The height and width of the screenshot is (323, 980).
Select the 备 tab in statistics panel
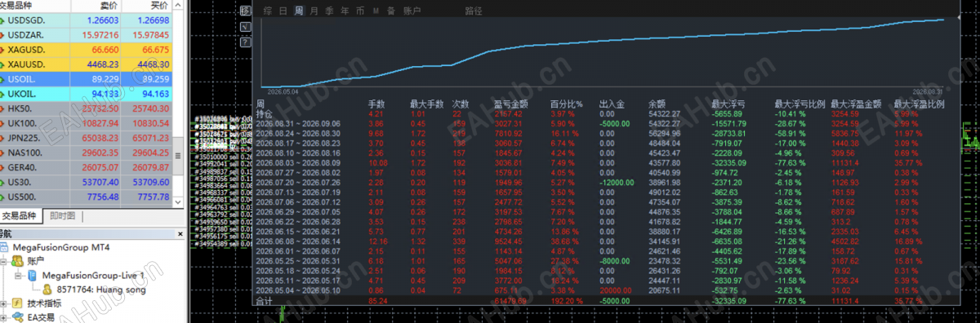click(391, 11)
